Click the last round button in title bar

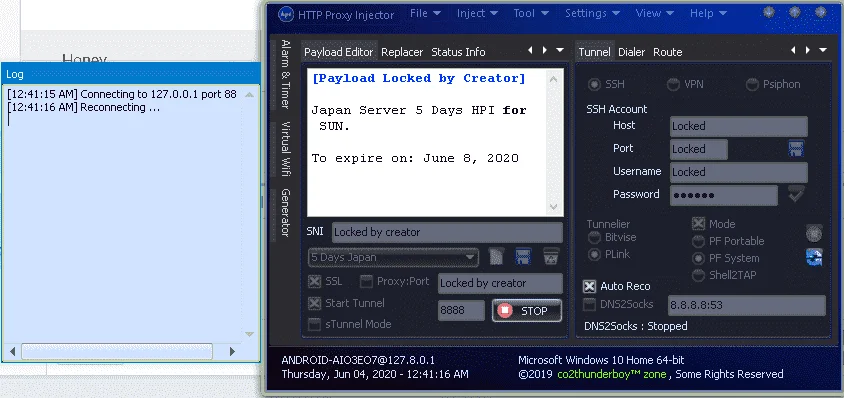click(x=821, y=12)
